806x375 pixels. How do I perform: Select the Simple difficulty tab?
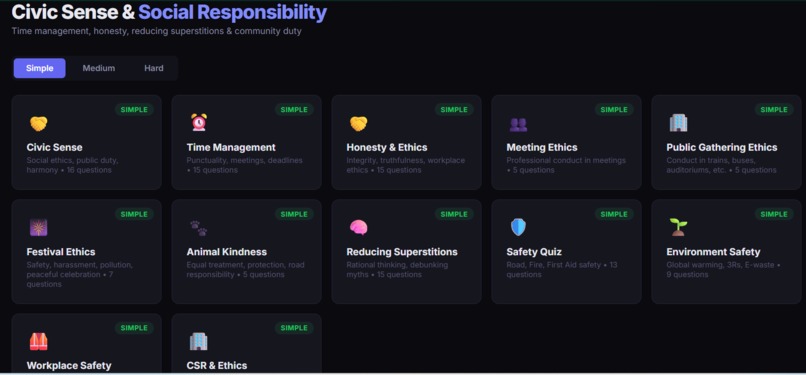click(40, 68)
